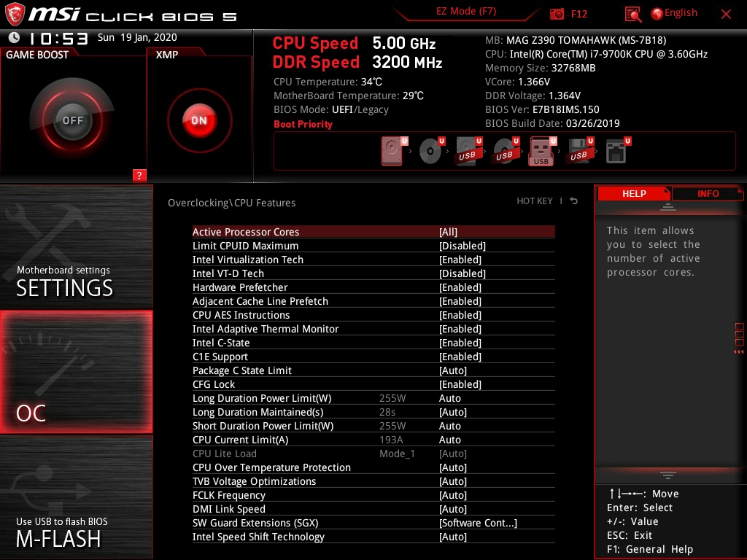The width and height of the screenshot is (747, 560).
Task: Click the Overclocking\CPU Features breadcrumb
Action: click(231, 203)
